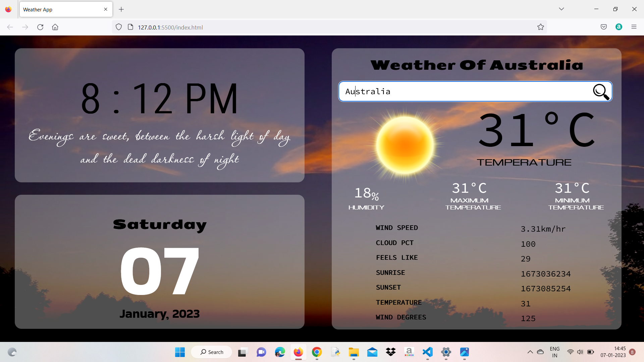Navigate home using the home button
This screenshot has width=644, height=362.
pos(55,27)
